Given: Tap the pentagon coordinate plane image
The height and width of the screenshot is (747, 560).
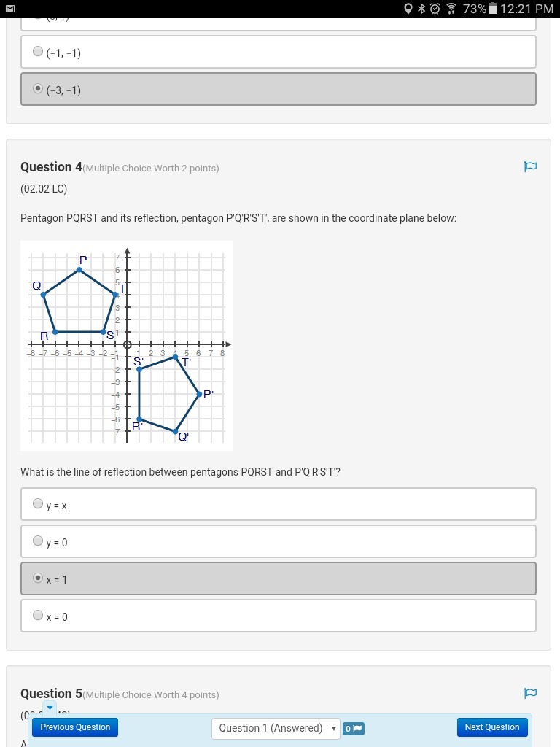Looking at the screenshot, I should [127, 345].
